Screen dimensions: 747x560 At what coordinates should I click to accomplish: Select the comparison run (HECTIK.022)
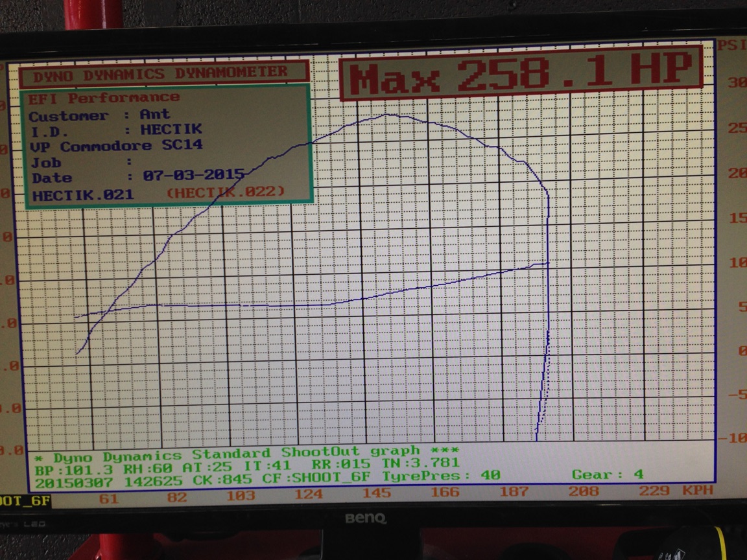(x=226, y=192)
